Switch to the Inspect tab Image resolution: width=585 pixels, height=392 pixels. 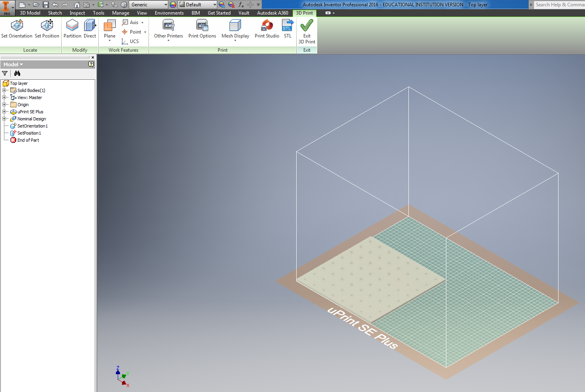(x=77, y=13)
